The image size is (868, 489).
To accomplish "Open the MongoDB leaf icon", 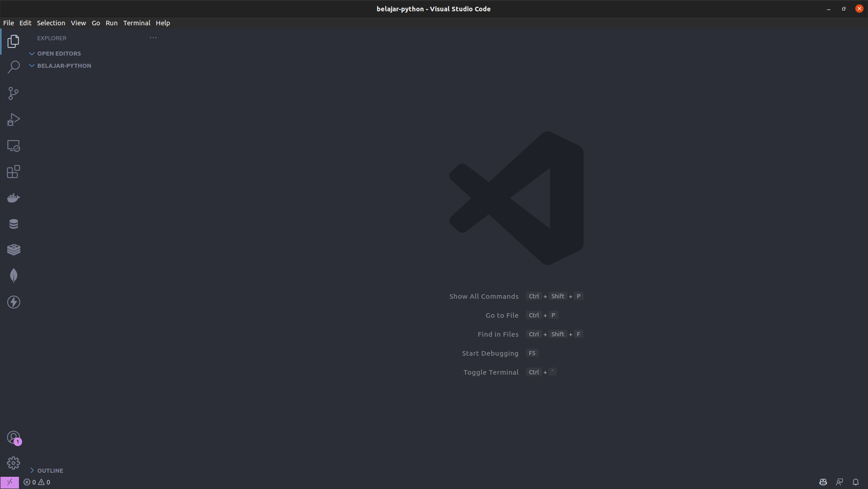I will [x=14, y=276].
